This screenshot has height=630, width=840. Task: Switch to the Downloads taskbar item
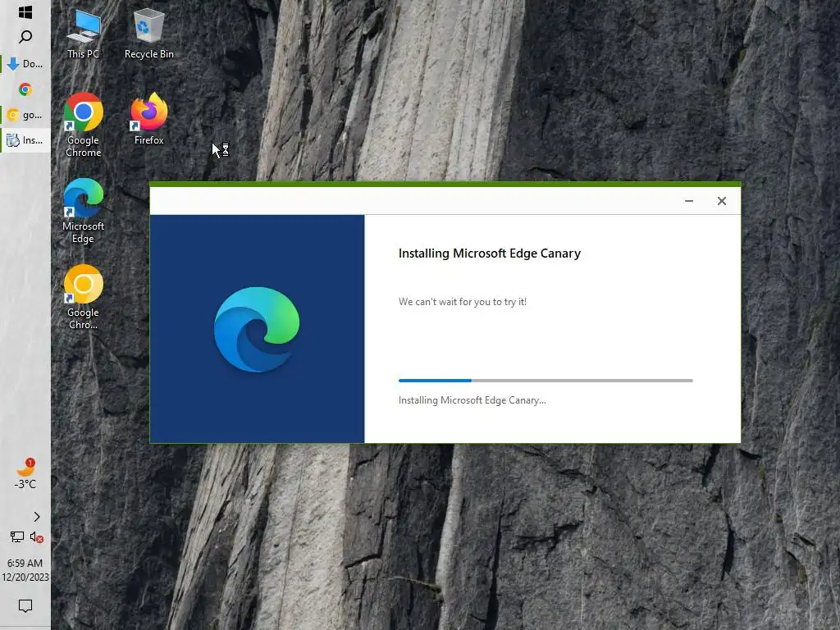pyautogui.click(x=25, y=64)
